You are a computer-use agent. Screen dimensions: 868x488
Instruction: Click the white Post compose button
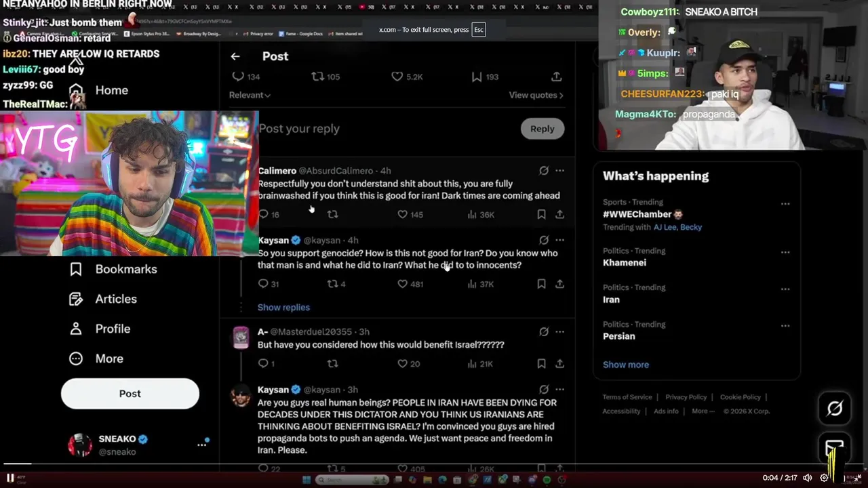(130, 394)
